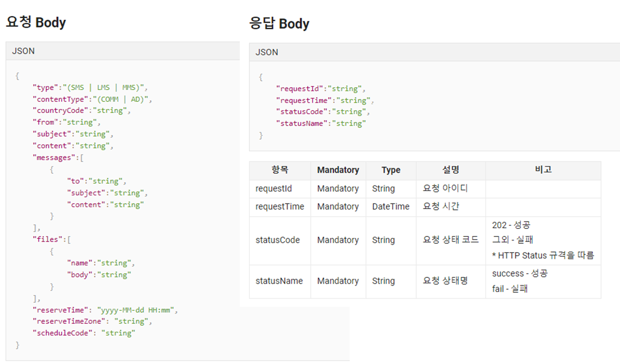Click the "countryCode":"string" line
Image resolution: width=620 pixels, height=364 pixels.
coord(81,111)
